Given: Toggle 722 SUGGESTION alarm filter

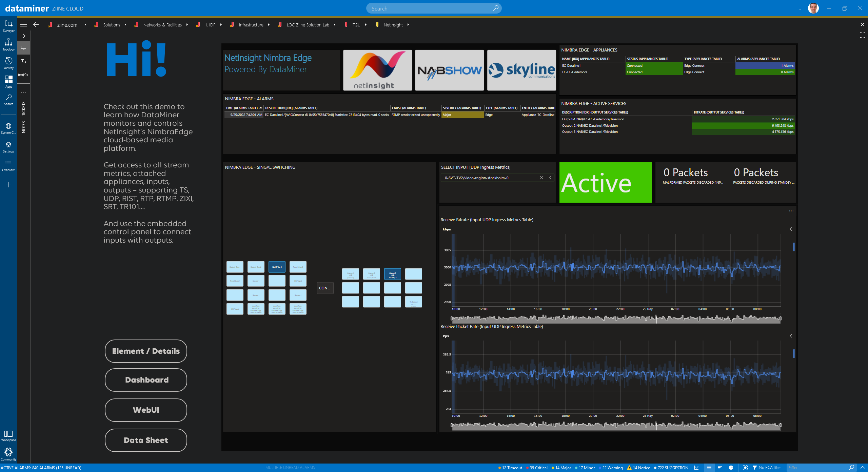Looking at the screenshot, I should [671, 468].
